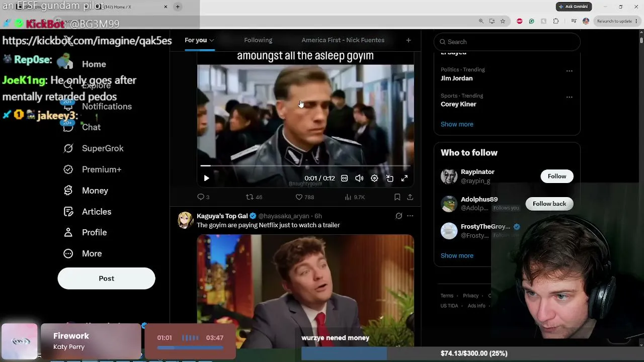The image size is (644, 362).
Task: Go to Profile from the sidebar
Action: (86, 233)
